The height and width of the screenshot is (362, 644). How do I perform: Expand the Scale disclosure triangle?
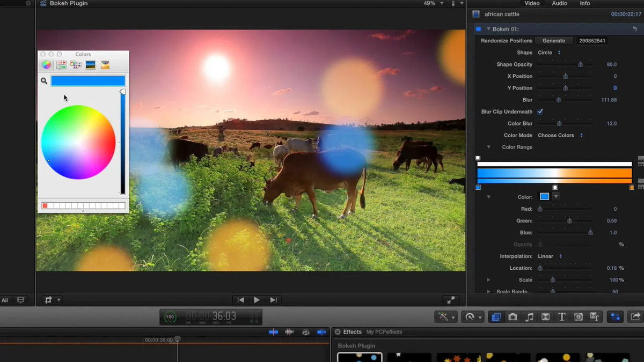[x=489, y=280]
